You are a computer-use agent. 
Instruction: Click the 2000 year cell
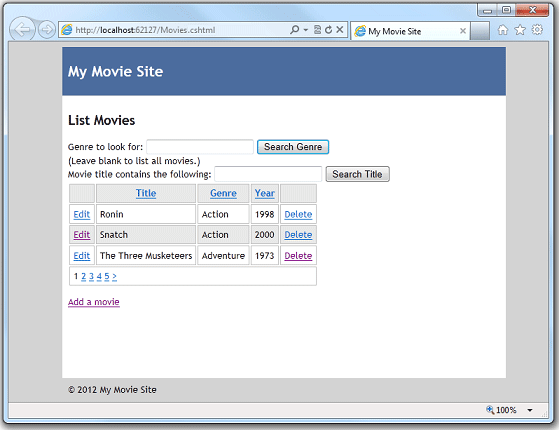(265, 235)
